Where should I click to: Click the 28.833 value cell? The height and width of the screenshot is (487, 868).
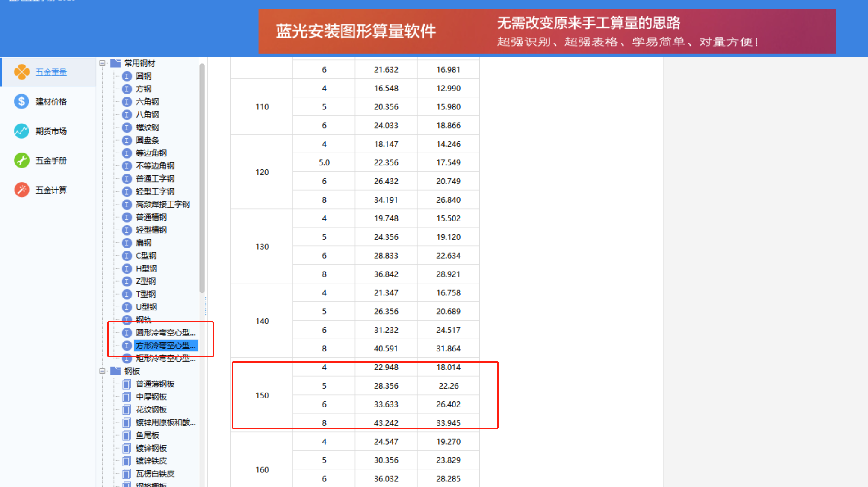pyautogui.click(x=386, y=256)
